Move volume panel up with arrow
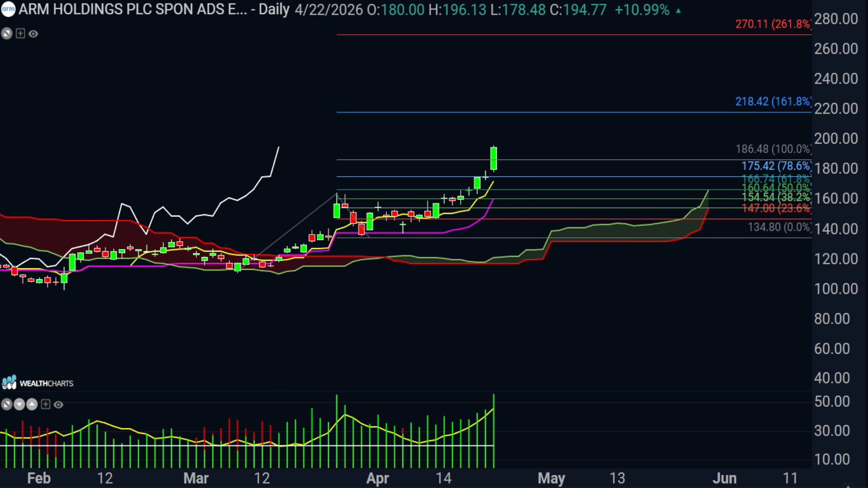Image resolution: width=868 pixels, height=488 pixels. click(32, 404)
